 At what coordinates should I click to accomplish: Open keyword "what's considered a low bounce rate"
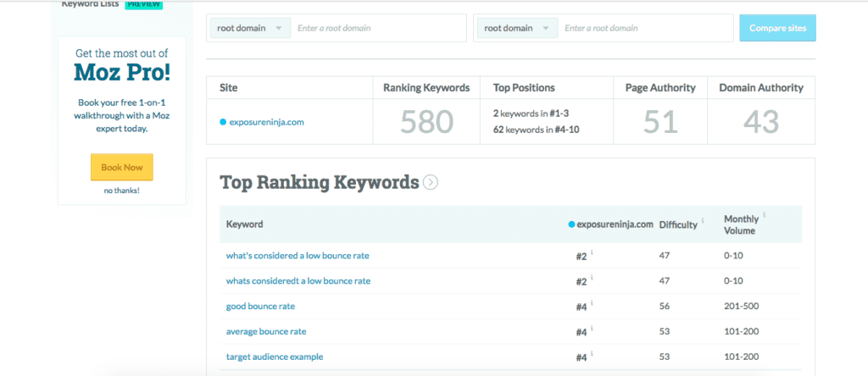(298, 256)
